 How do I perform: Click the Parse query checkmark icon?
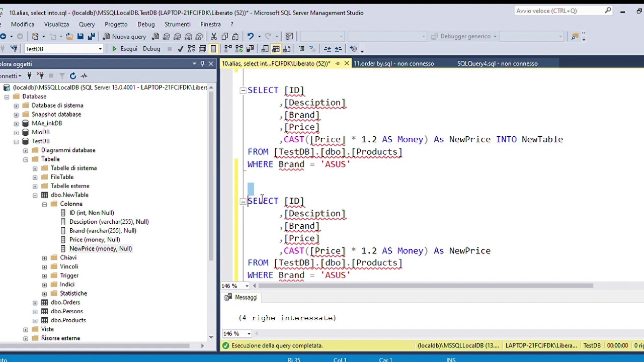point(180,49)
